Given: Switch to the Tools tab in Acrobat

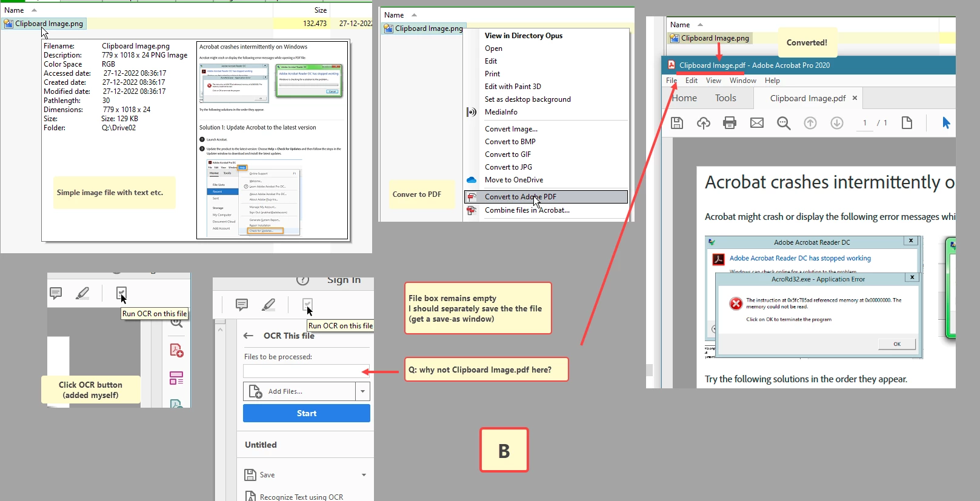Looking at the screenshot, I should click(725, 98).
